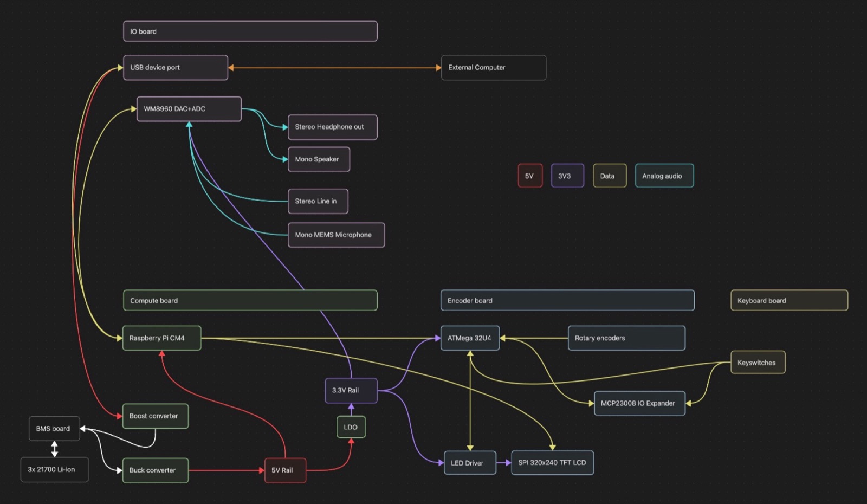Image resolution: width=867 pixels, height=504 pixels.
Task: Select the ATMega 32U4 node
Action: pyautogui.click(x=470, y=338)
